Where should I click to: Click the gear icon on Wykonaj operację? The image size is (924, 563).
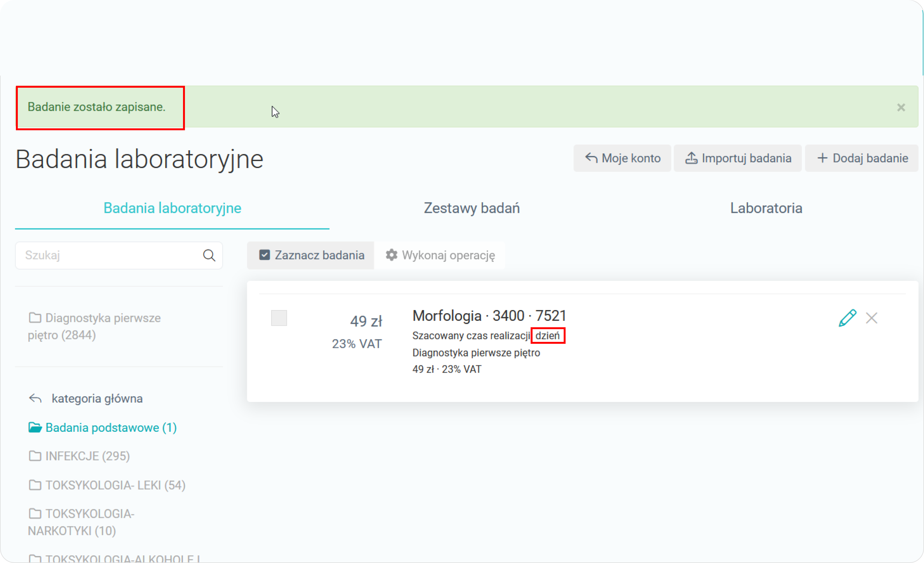[391, 255]
